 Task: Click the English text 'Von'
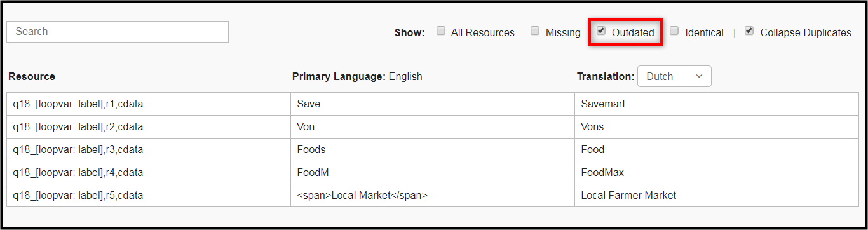tap(306, 126)
